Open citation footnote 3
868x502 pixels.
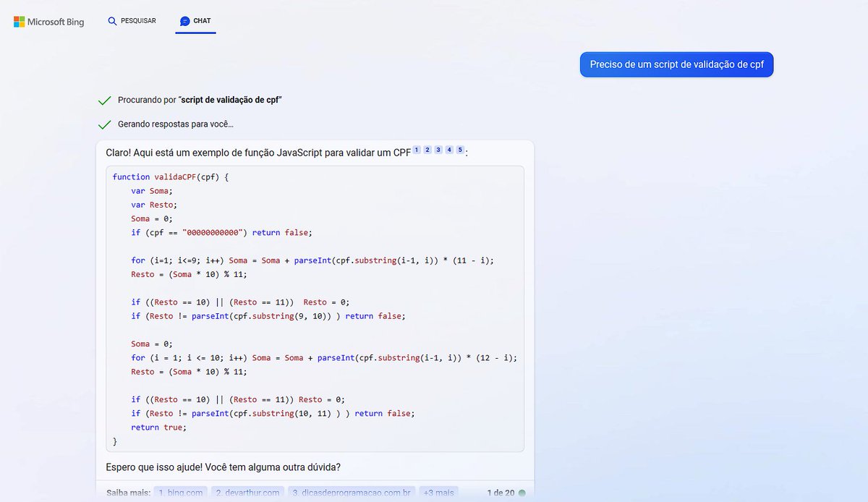point(438,150)
